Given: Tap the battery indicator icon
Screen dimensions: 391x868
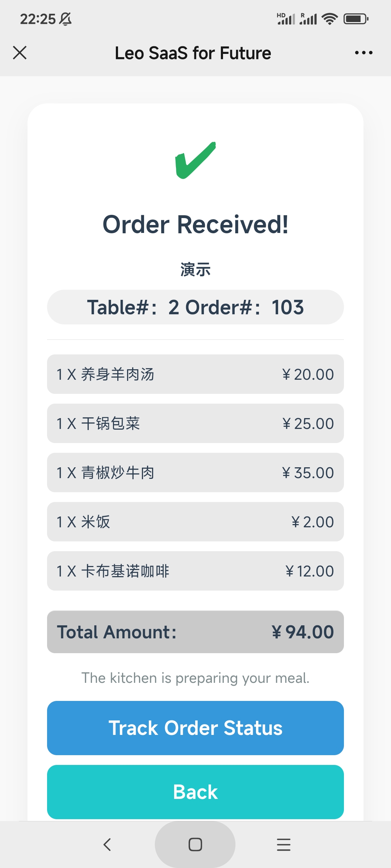Looking at the screenshot, I should coord(356,19).
